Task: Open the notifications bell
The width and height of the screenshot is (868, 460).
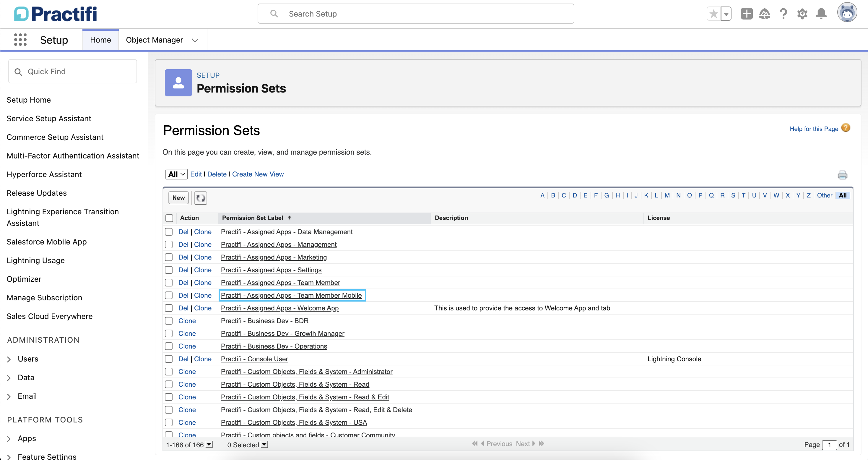Action: coord(821,14)
